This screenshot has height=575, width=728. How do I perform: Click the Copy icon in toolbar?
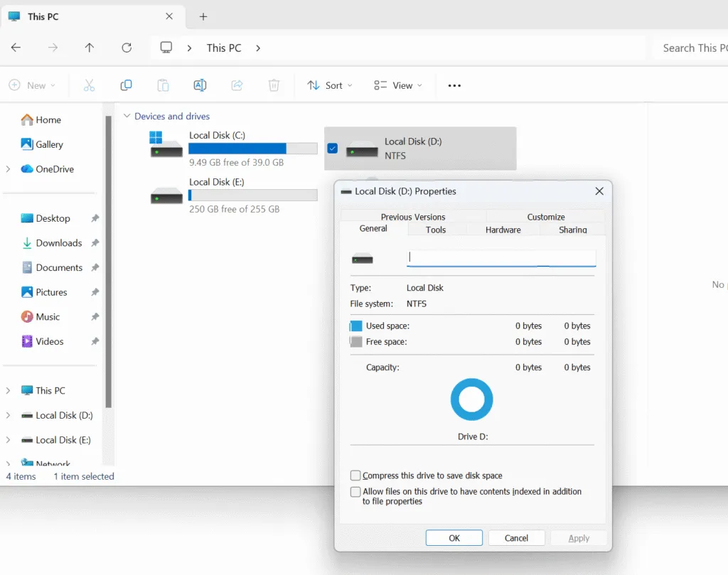(x=126, y=85)
